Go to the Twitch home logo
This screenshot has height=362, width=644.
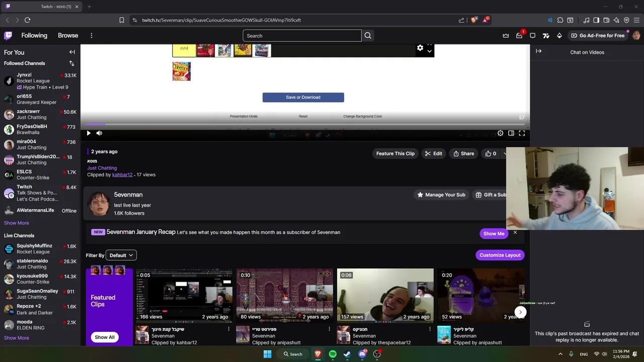tap(8, 36)
